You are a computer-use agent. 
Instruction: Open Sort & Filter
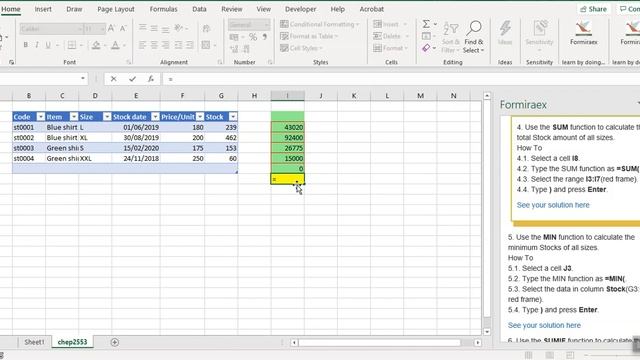[x=451, y=37]
